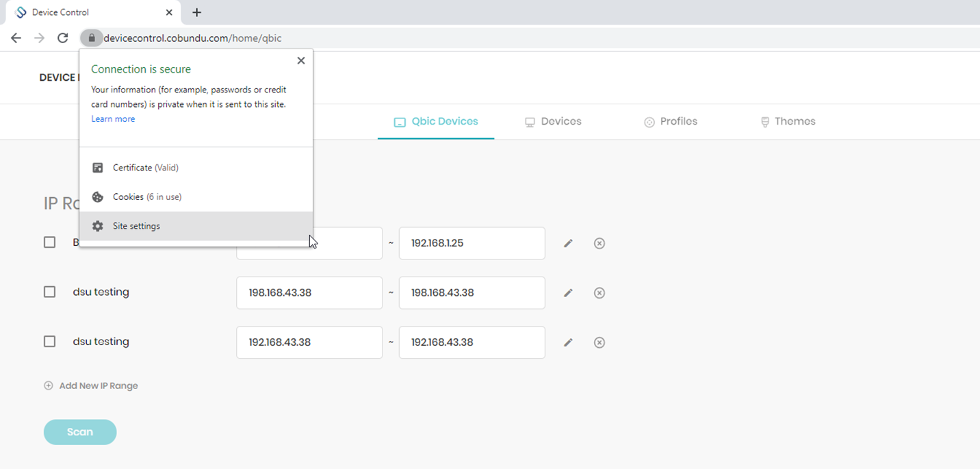Close the Device Control browser tab
980x469 pixels.
click(169, 12)
